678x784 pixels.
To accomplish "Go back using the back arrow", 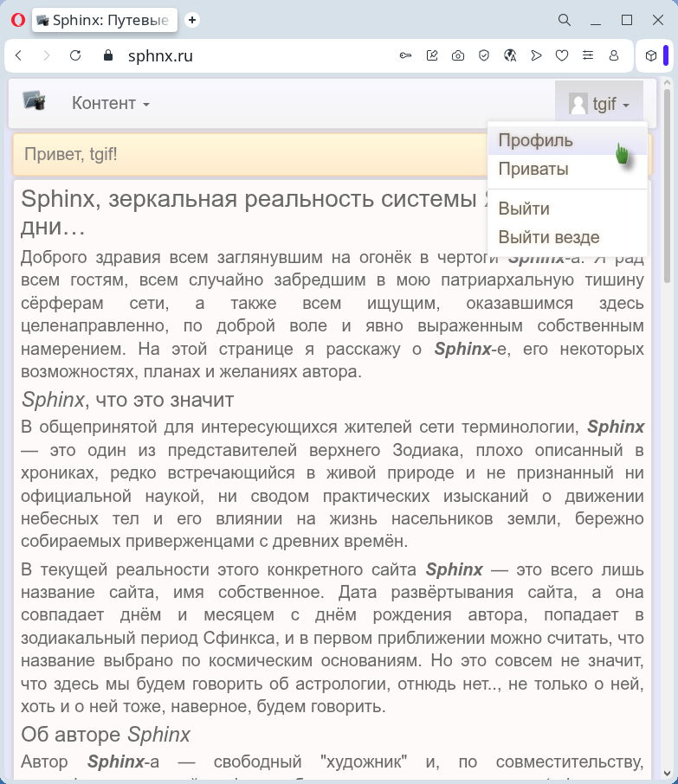I will tap(19, 55).
